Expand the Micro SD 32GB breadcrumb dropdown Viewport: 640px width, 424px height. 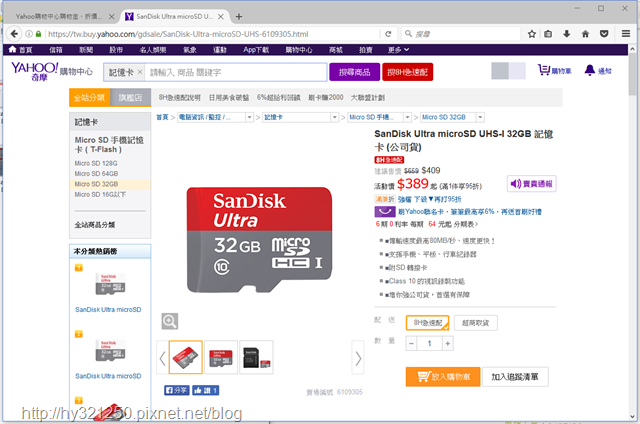[480, 118]
